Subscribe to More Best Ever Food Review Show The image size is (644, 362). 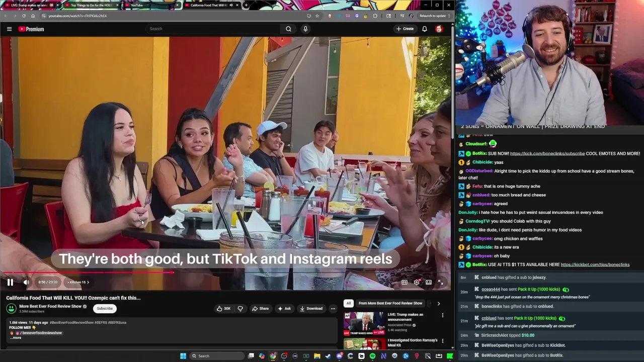(x=105, y=308)
